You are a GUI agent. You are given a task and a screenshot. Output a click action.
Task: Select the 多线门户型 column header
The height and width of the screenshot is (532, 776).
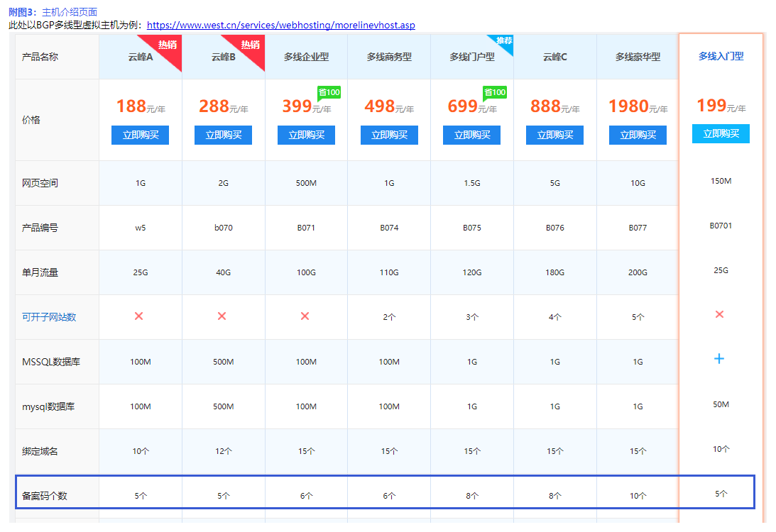[x=471, y=57]
